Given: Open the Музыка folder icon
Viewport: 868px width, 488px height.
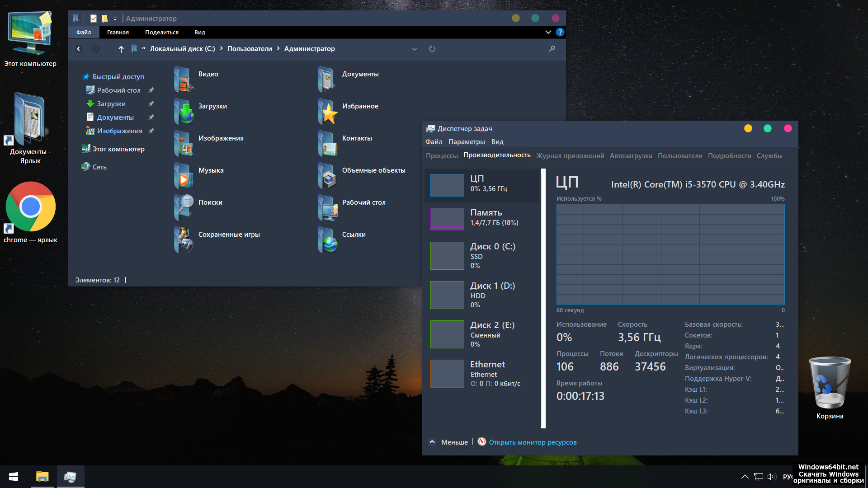Looking at the screenshot, I should point(184,175).
